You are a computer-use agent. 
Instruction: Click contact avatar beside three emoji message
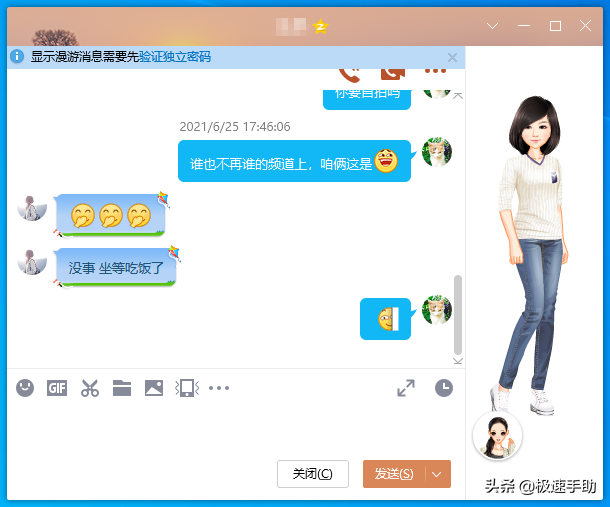coord(32,208)
